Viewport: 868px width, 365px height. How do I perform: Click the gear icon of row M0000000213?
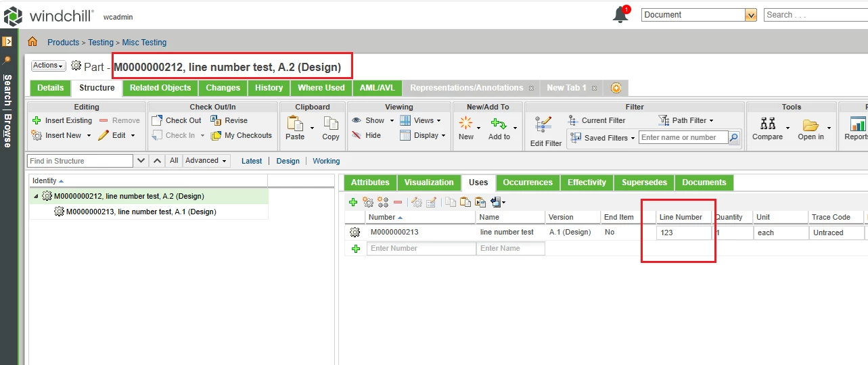pyautogui.click(x=355, y=233)
